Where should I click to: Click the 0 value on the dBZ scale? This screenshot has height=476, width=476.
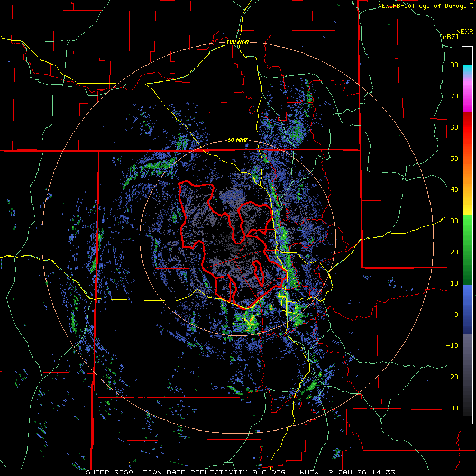(456, 315)
